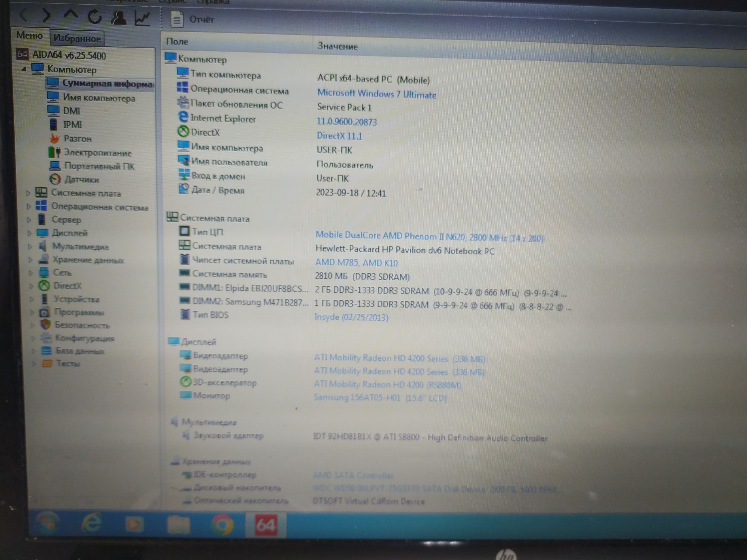This screenshot has height=560, width=747.
Task: Open the IPMI tree item
Action: 65,124
